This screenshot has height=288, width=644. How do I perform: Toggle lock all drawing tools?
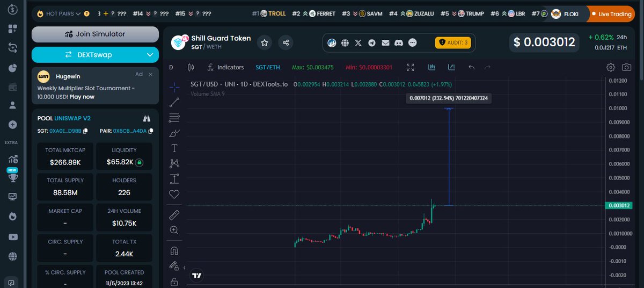coord(174,281)
